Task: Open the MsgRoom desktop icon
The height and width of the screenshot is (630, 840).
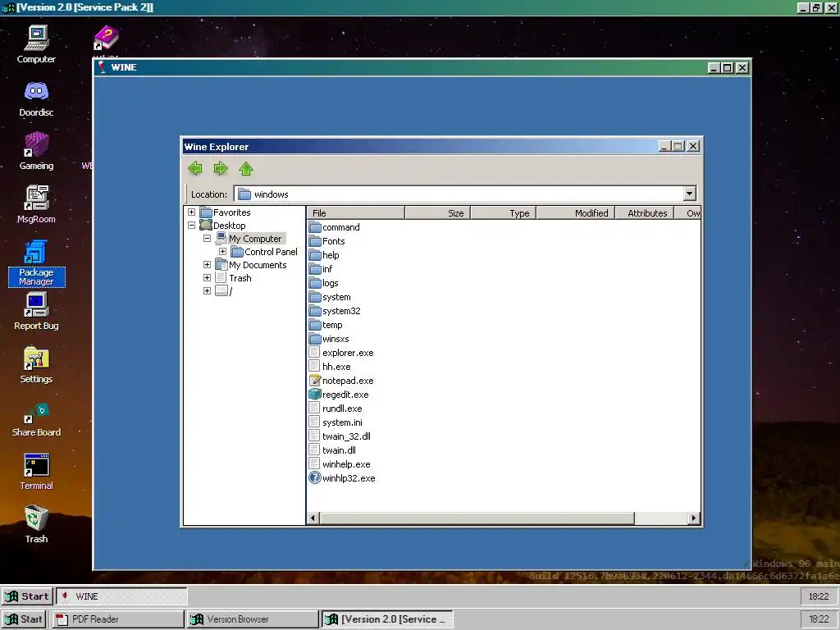Action: click(36, 204)
